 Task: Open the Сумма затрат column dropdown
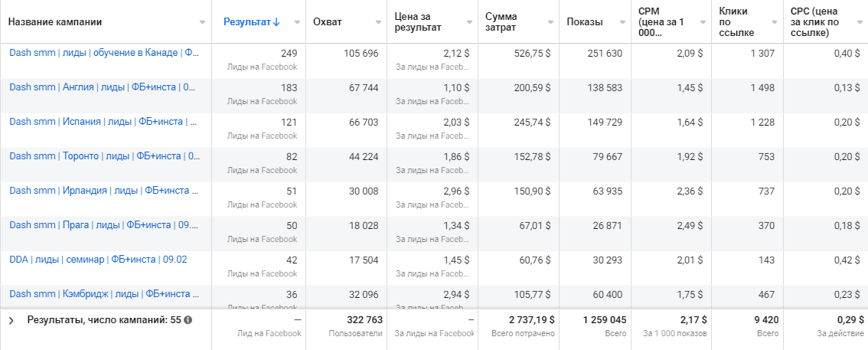pos(550,22)
